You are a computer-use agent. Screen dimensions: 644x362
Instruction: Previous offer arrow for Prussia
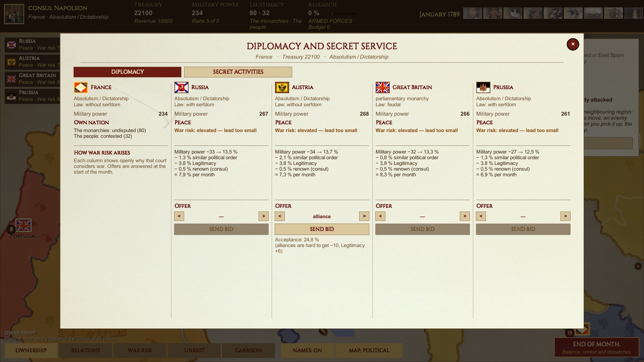point(481,216)
